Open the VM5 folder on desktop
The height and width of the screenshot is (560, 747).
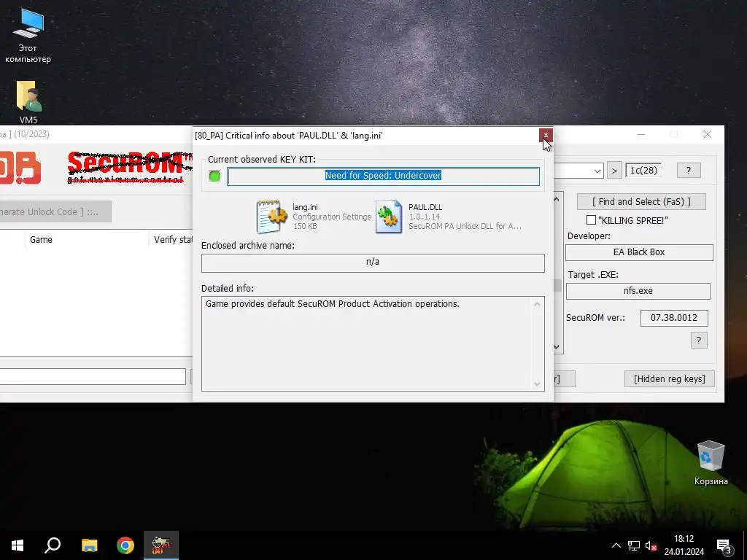(x=28, y=102)
